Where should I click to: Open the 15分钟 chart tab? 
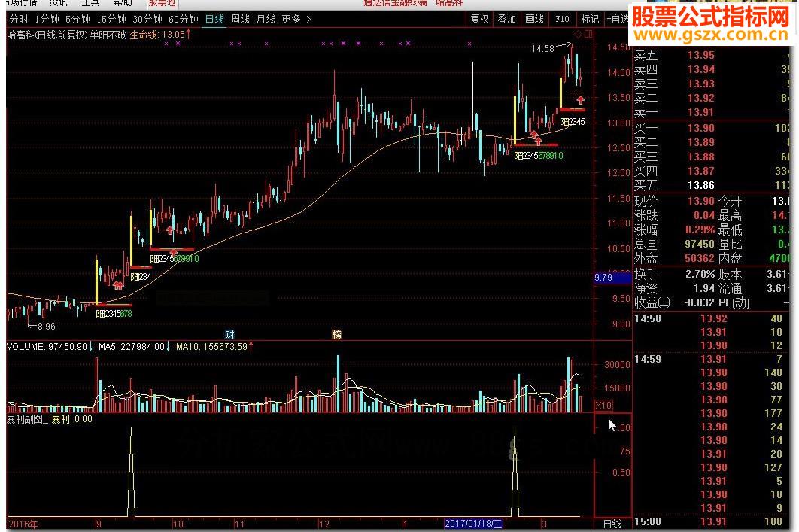pos(111,20)
